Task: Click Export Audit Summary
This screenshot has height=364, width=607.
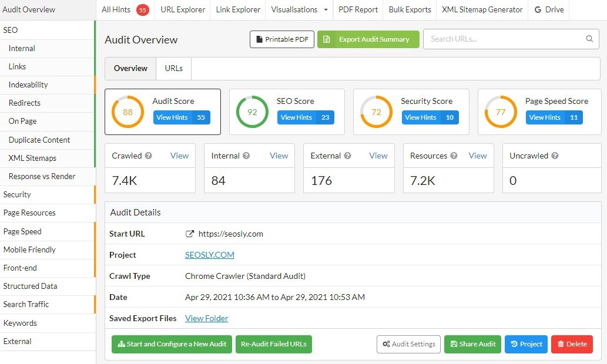Action: coord(368,39)
